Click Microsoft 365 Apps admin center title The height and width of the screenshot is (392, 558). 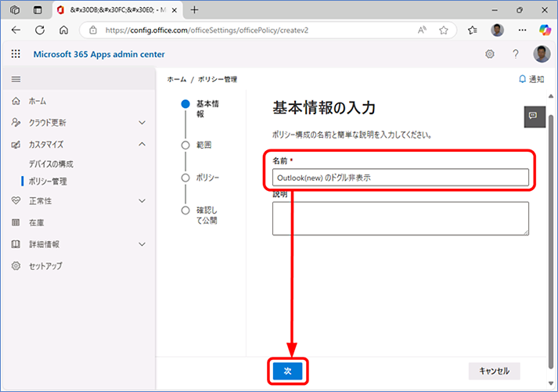[x=99, y=54]
